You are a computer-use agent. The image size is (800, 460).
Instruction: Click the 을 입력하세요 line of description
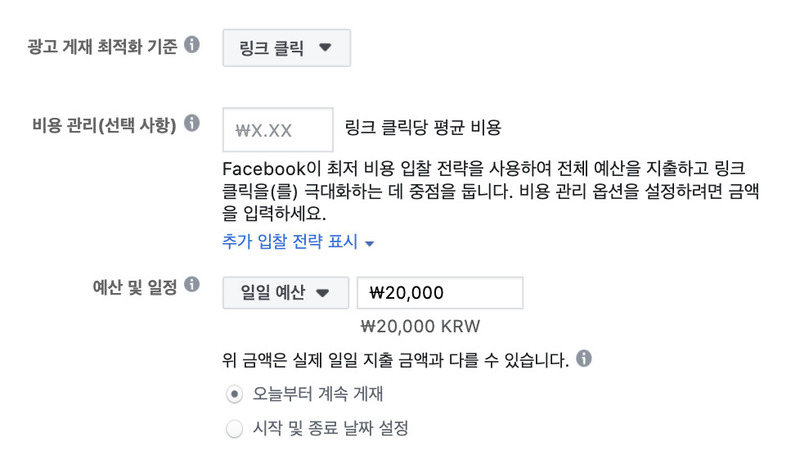click(274, 213)
